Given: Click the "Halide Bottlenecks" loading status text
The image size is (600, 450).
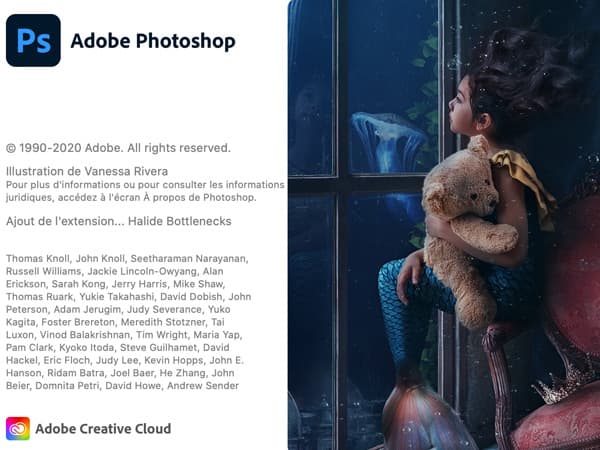Looking at the screenshot, I should tap(179, 221).
